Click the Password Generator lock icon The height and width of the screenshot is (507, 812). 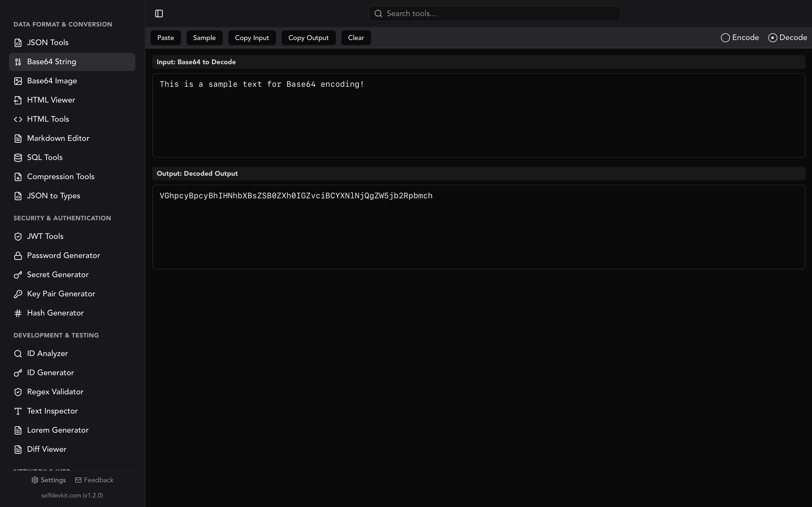click(x=18, y=255)
